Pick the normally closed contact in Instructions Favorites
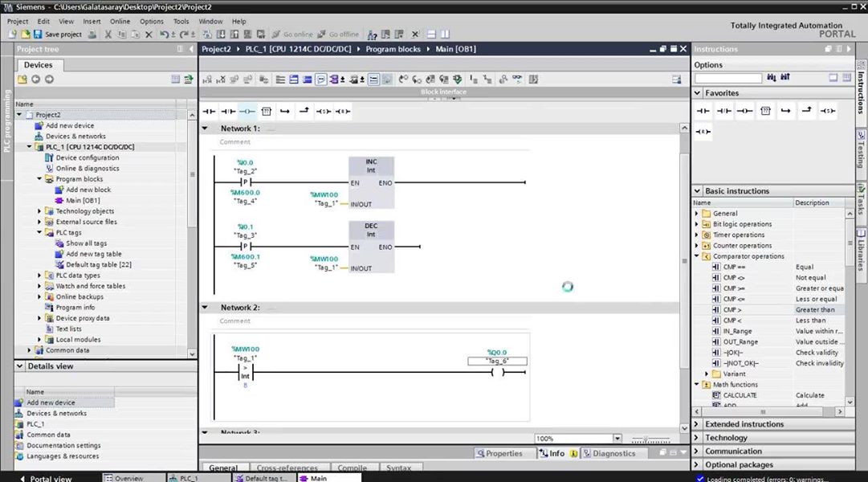The image size is (868, 482). click(723, 111)
